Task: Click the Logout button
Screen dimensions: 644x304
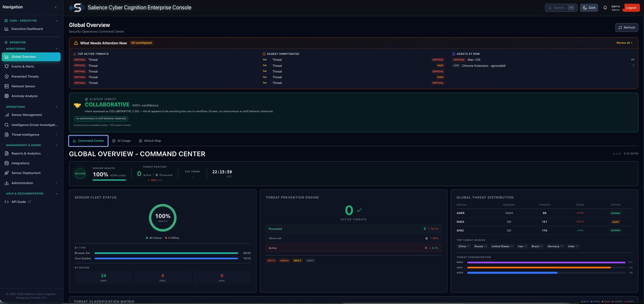Action: (631, 8)
